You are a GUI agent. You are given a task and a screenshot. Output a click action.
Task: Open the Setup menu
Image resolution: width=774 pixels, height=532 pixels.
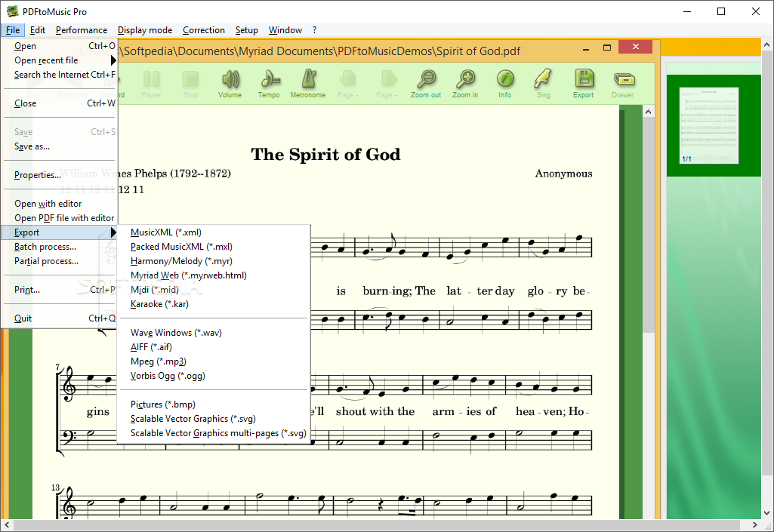[247, 30]
